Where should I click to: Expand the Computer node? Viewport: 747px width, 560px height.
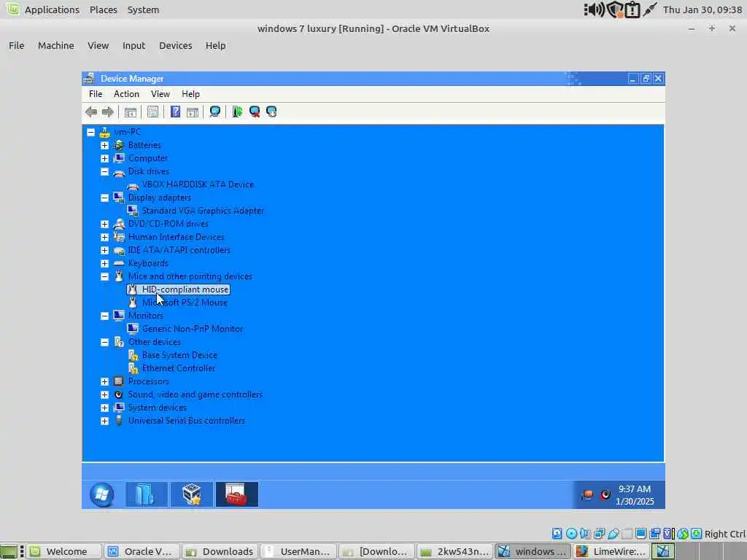(104, 158)
